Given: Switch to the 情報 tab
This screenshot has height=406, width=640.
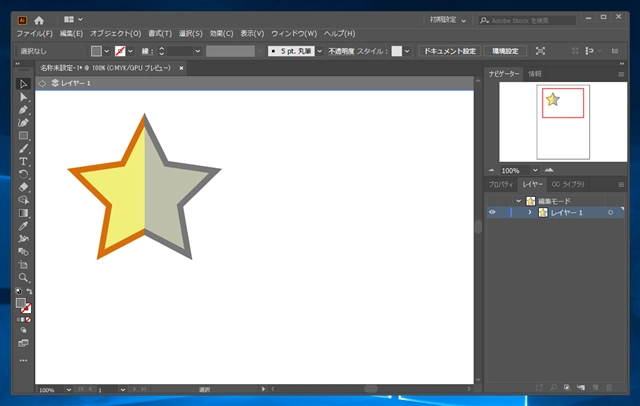Looking at the screenshot, I should (534, 74).
